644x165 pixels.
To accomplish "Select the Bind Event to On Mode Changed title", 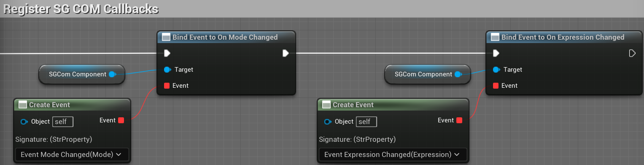I will (x=225, y=37).
